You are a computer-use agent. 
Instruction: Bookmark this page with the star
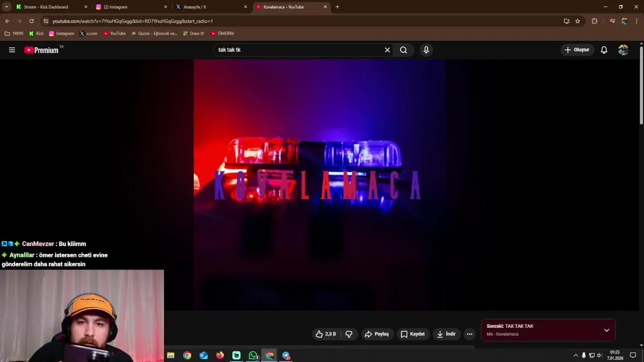pyautogui.click(x=578, y=21)
